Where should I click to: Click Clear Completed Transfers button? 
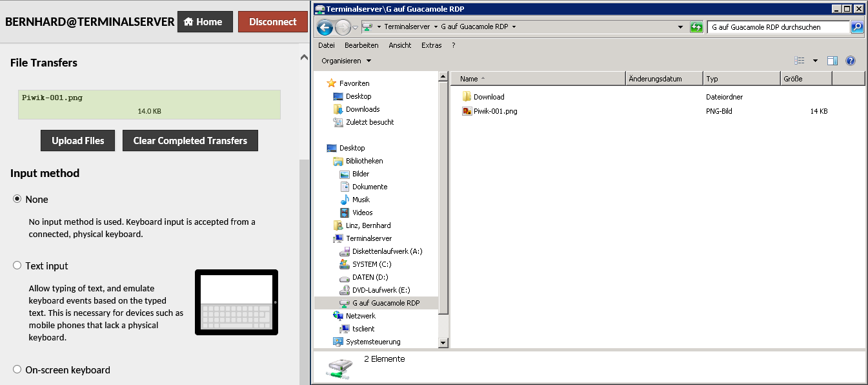coord(190,141)
